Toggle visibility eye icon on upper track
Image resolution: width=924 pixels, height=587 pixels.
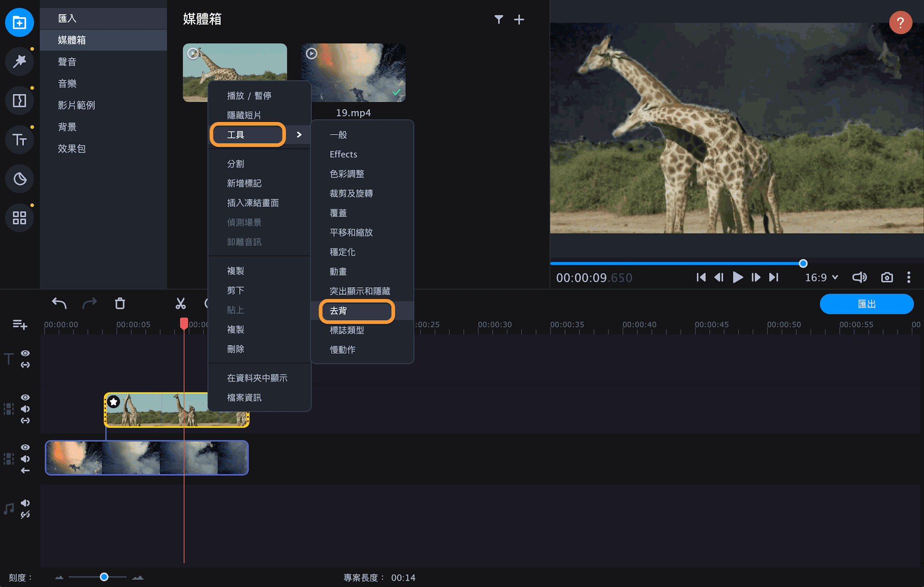pos(25,393)
